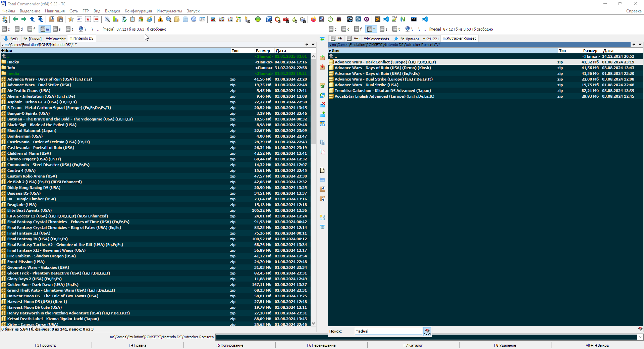Expand the right panel path drive dropdown
644x349 pixels.
click(x=330, y=45)
